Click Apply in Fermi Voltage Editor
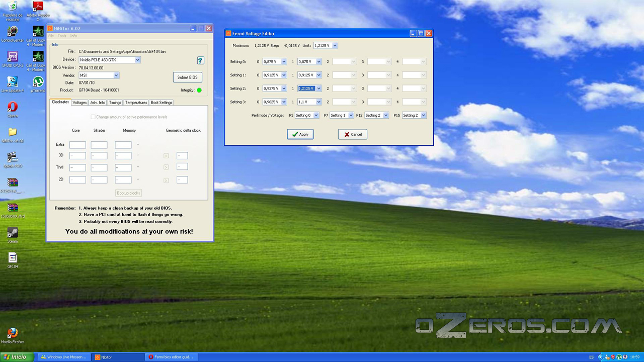 tap(300, 134)
